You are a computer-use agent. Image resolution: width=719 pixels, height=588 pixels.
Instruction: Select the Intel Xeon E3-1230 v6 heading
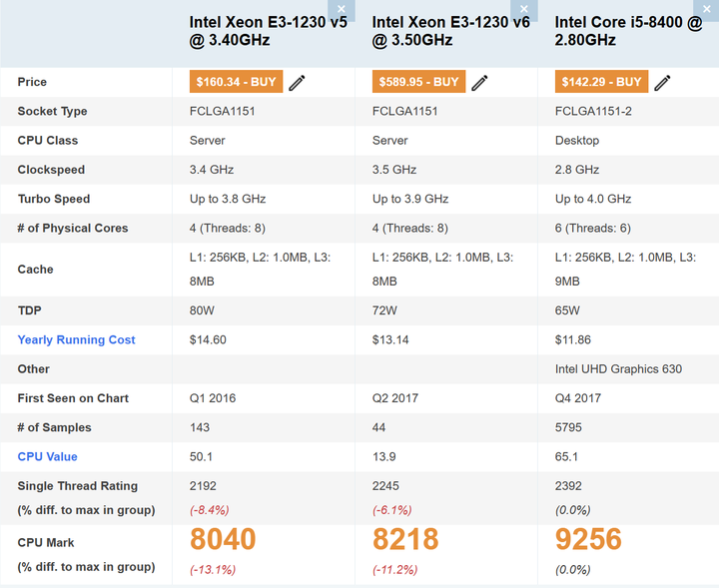click(451, 31)
